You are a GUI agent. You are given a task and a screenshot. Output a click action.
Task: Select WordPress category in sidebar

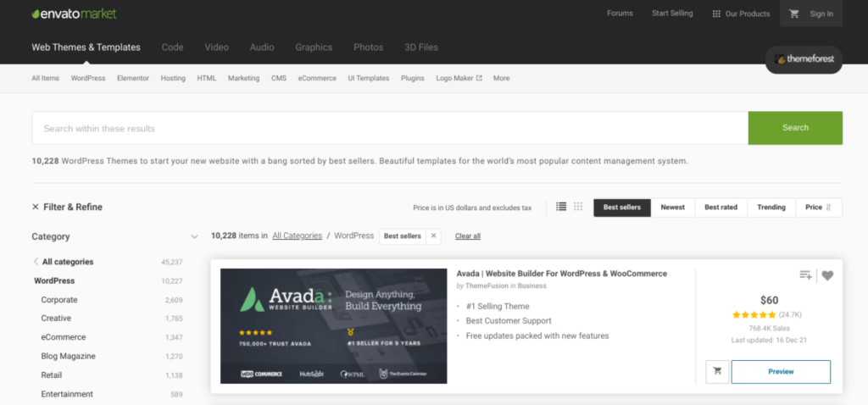[54, 280]
